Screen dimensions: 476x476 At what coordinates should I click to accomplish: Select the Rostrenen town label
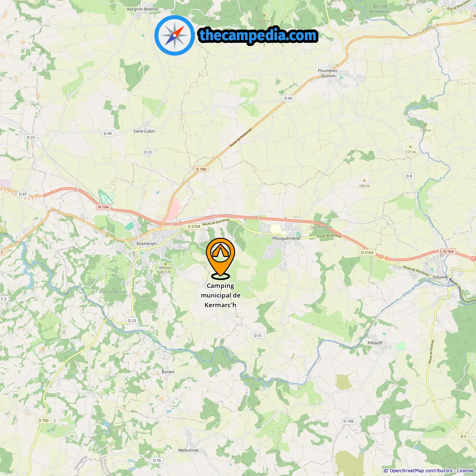pos(147,244)
